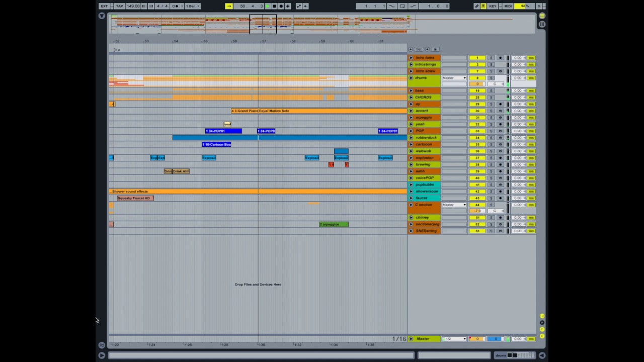The height and width of the screenshot is (362, 644).
Task: Unfold the intro toms track
Action: pyautogui.click(x=411, y=58)
